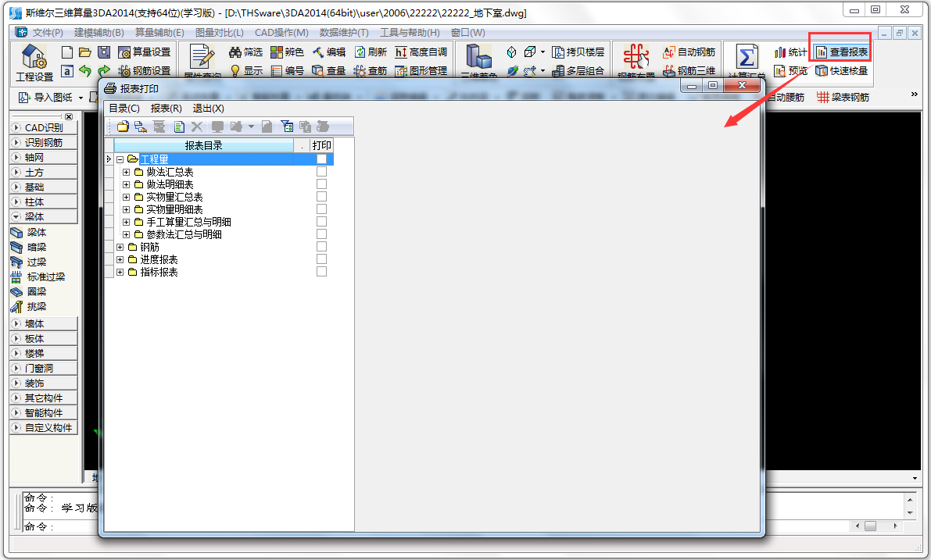Collapse the 工程量 folder
Viewport: 931px width, 560px height.
[121, 159]
